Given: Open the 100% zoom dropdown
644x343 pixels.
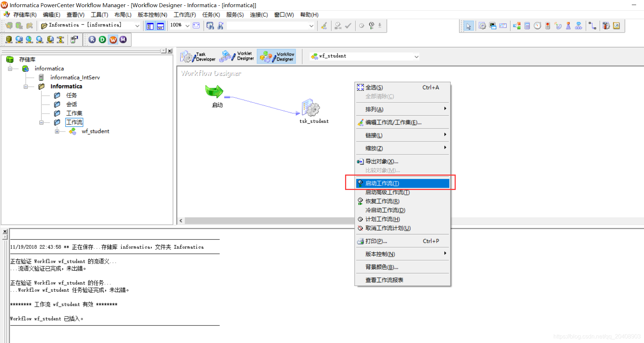Looking at the screenshot, I should (187, 25).
